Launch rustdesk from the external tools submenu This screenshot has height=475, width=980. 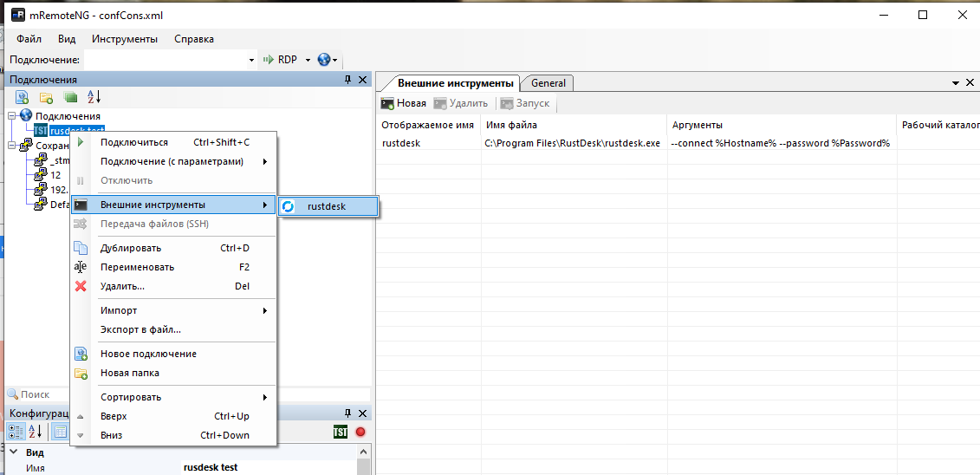point(328,207)
